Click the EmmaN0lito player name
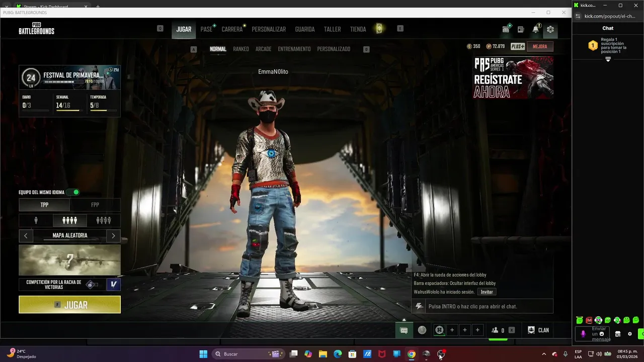 pos(273,72)
